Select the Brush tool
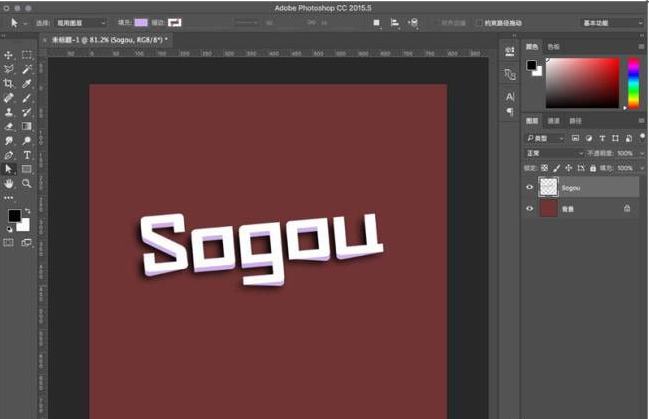The image size is (649, 419). coord(27,98)
